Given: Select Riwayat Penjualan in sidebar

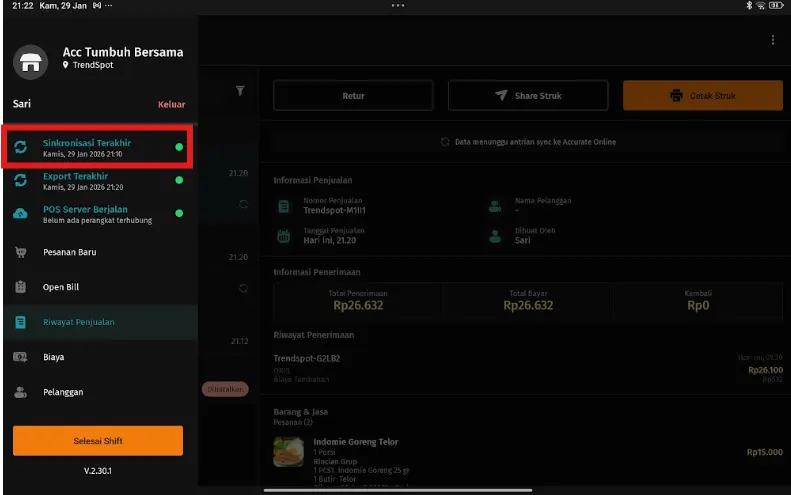Looking at the screenshot, I should [100, 322].
